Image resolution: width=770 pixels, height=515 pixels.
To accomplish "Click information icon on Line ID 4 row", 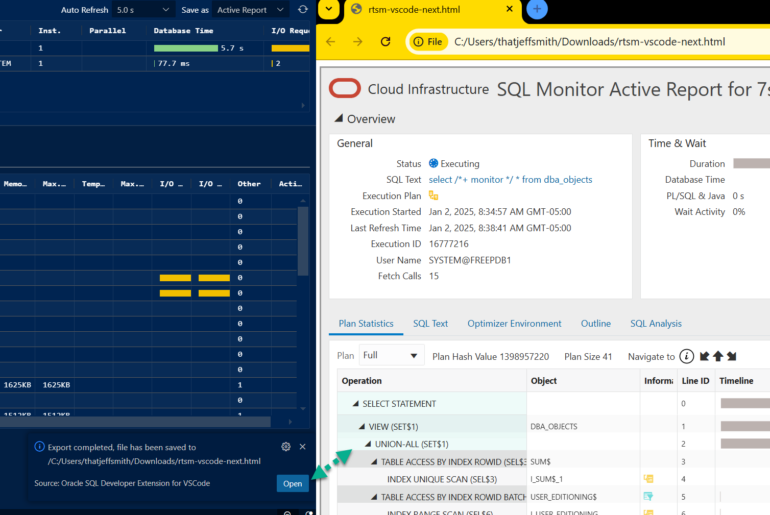I will coord(648,479).
